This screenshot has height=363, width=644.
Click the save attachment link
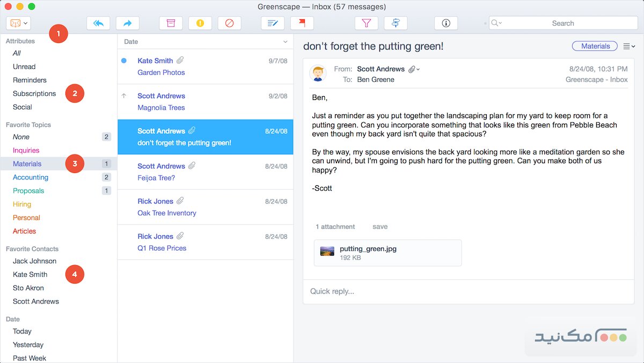click(x=380, y=227)
